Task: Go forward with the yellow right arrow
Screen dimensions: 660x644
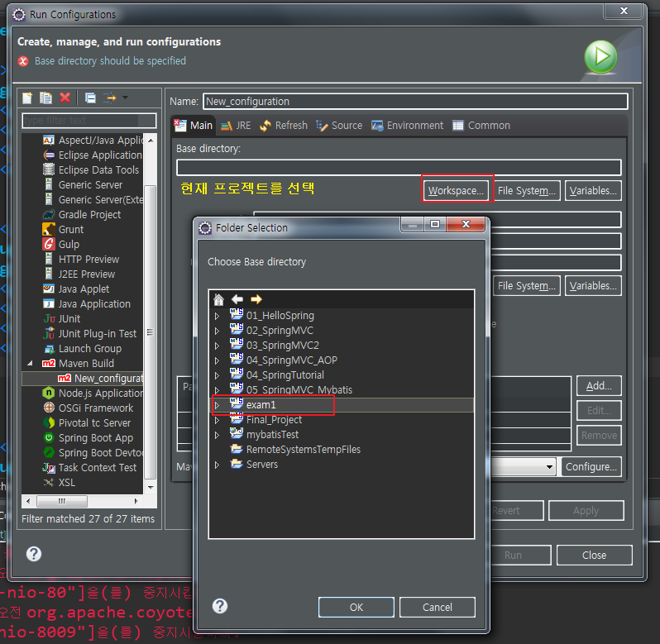Action: (x=256, y=299)
